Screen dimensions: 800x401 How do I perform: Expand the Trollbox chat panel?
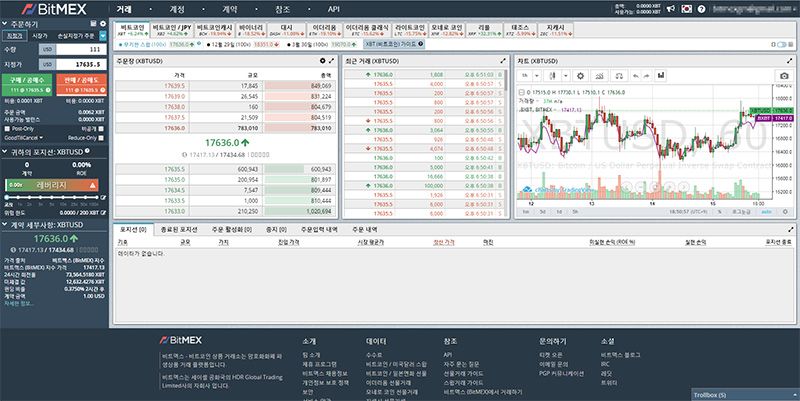pyautogui.click(x=745, y=395)
